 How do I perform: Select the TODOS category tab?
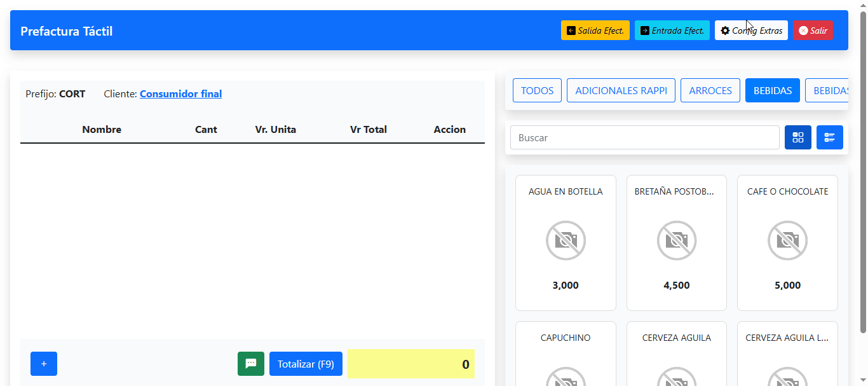pos(537,90)
